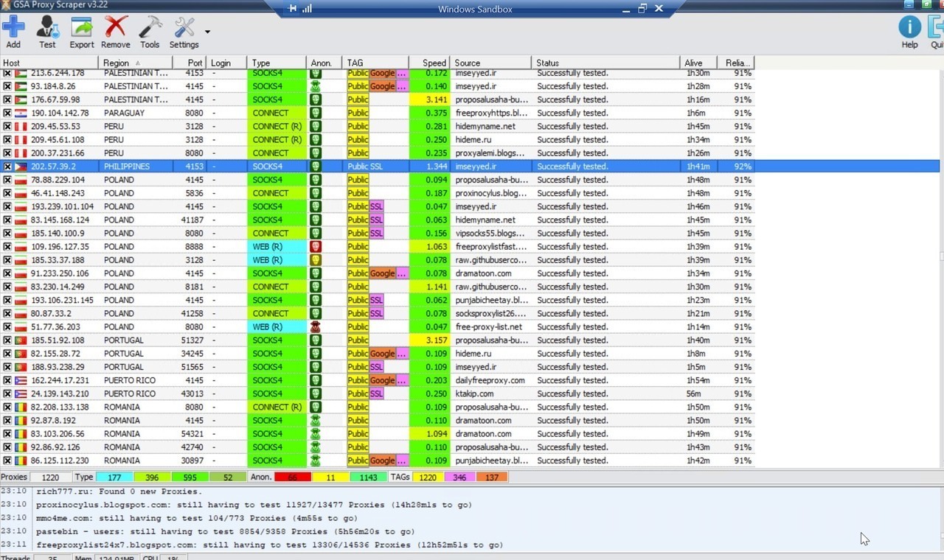Sort by the Host column header
The image size is (944, 560).
point(49,63)
